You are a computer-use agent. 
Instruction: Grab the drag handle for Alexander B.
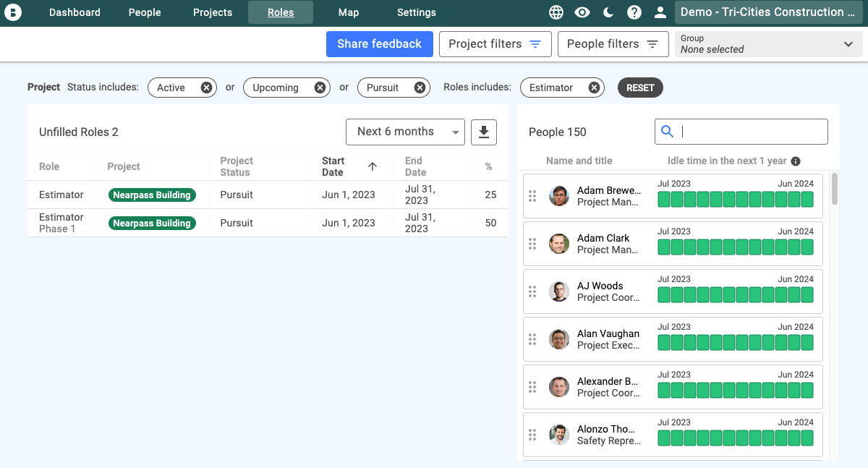[x=532, y=387]
